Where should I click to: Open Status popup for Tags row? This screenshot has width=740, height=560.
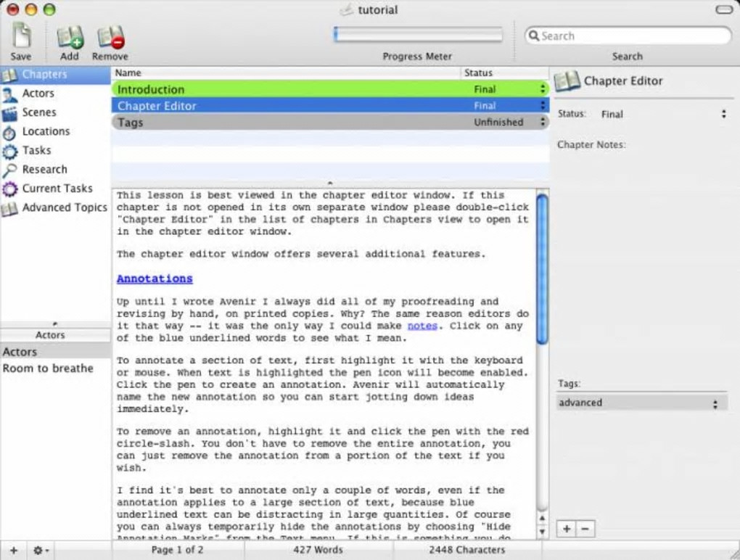coord(543,122)
